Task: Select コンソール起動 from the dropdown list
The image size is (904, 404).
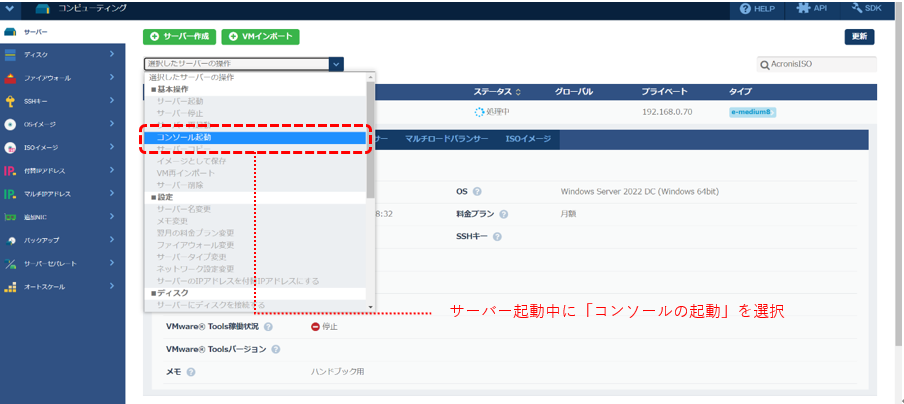Action: click(x=255, y=137)
